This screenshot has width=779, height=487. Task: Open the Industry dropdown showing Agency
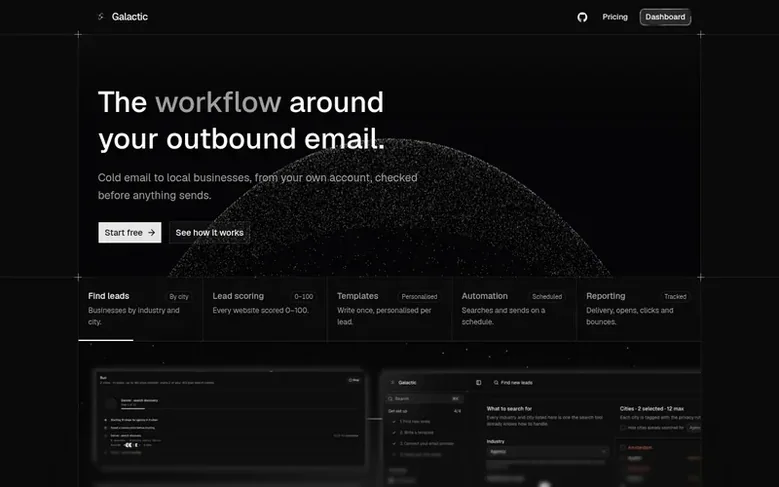pos(547,452)
